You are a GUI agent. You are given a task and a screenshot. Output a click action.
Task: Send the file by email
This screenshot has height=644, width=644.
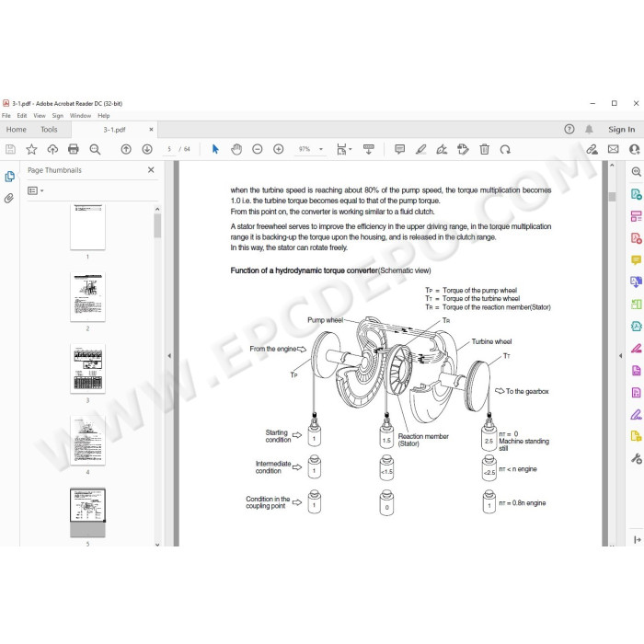(614, 149)
